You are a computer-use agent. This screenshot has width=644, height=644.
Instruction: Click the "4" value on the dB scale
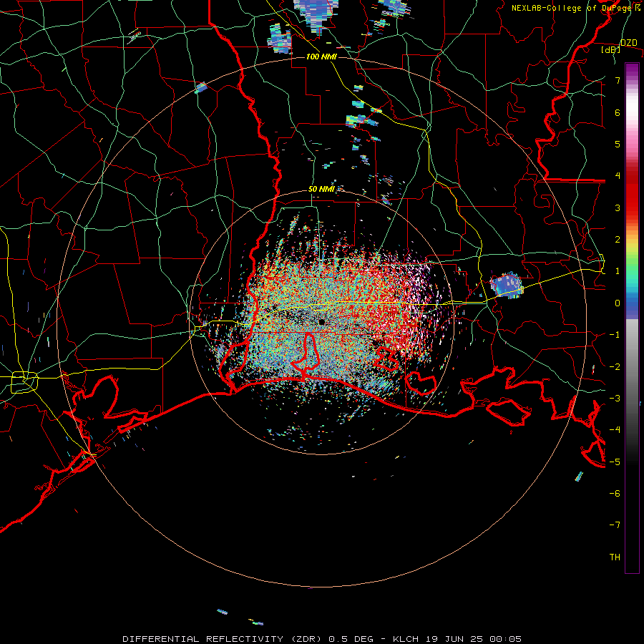tap(618, 176)
